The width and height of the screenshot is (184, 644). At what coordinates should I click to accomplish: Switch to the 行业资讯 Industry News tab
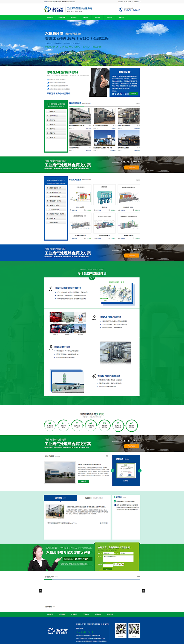94,498
